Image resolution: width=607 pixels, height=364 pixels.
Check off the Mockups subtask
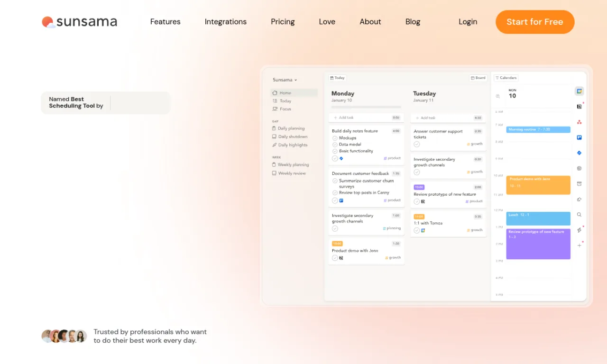pyautogui.click(x=335, y=138)
